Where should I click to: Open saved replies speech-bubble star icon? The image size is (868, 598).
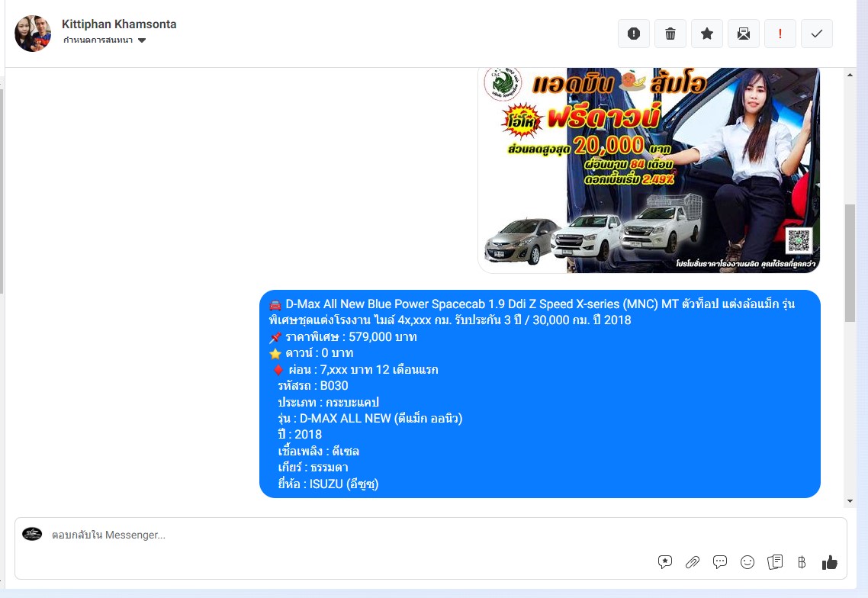coord(665,562)
